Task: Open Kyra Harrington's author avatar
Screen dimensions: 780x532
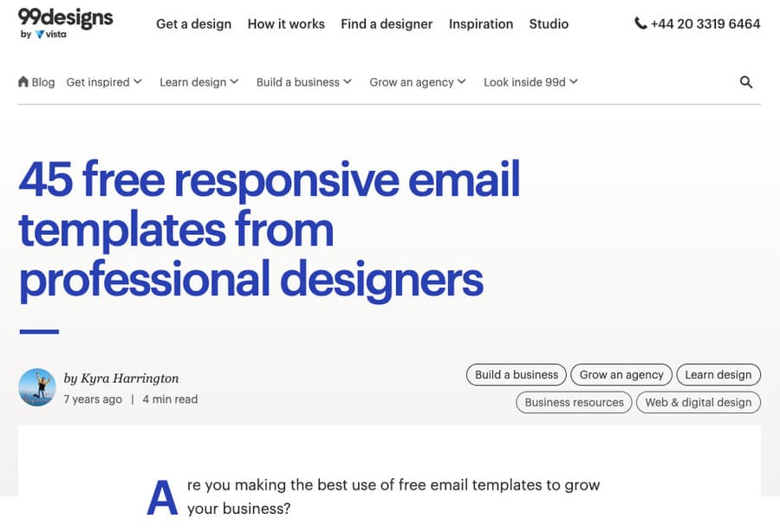Action: tap(37, 387)
